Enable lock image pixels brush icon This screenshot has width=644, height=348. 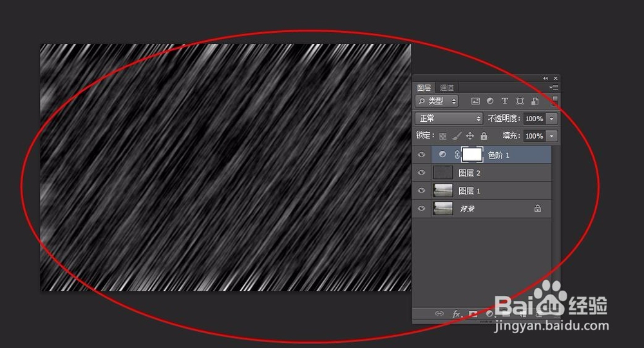pos(457,135)
